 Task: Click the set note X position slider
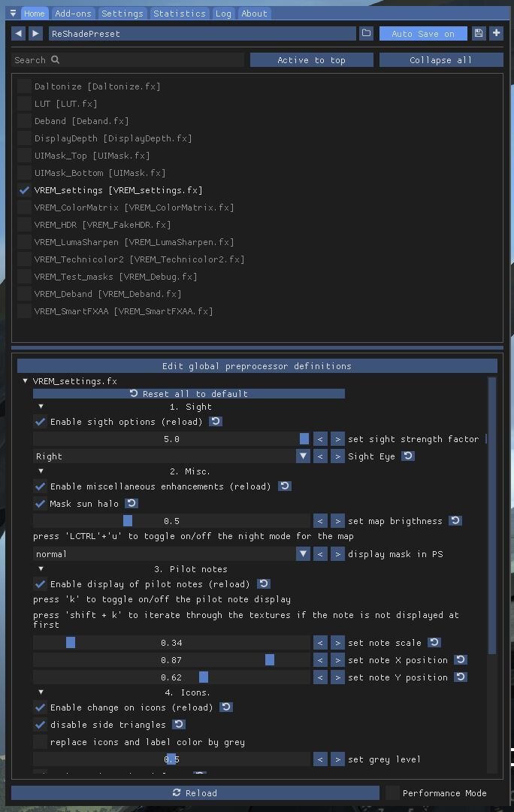[171, 660]
